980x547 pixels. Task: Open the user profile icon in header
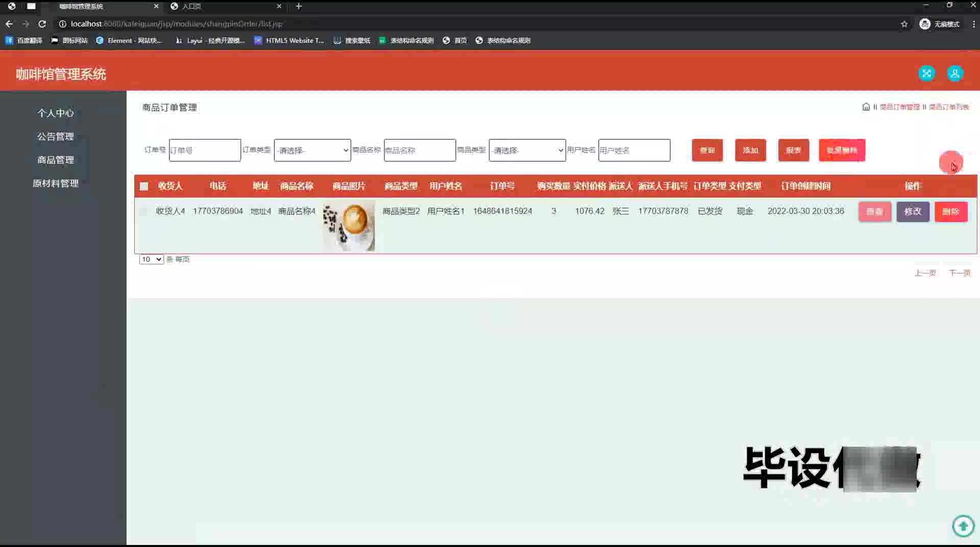coord(955,73)
